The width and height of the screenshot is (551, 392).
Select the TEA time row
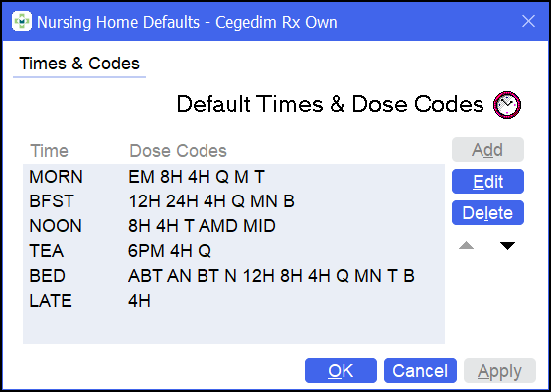[233, 251]
